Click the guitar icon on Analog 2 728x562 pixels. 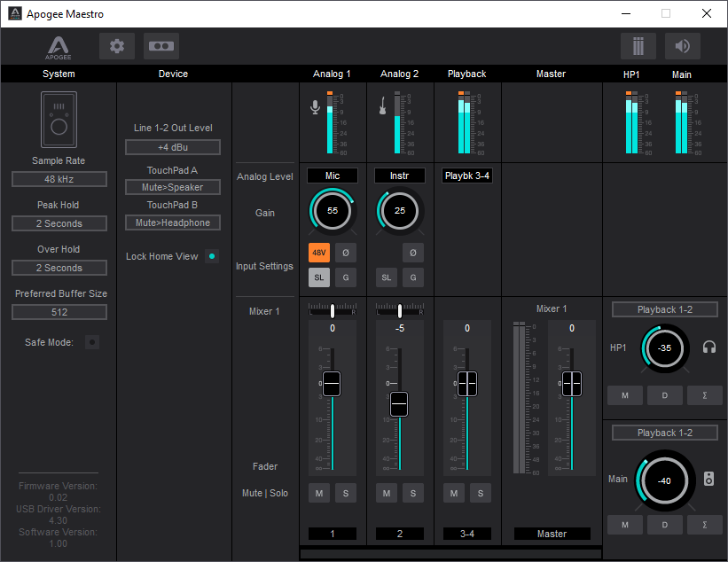pos(383,108)
